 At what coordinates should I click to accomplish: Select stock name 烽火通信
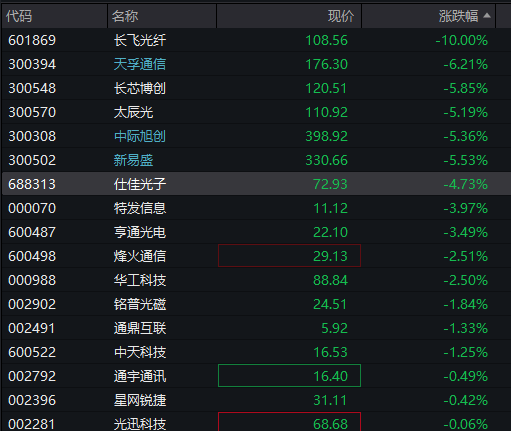[140, 256]
